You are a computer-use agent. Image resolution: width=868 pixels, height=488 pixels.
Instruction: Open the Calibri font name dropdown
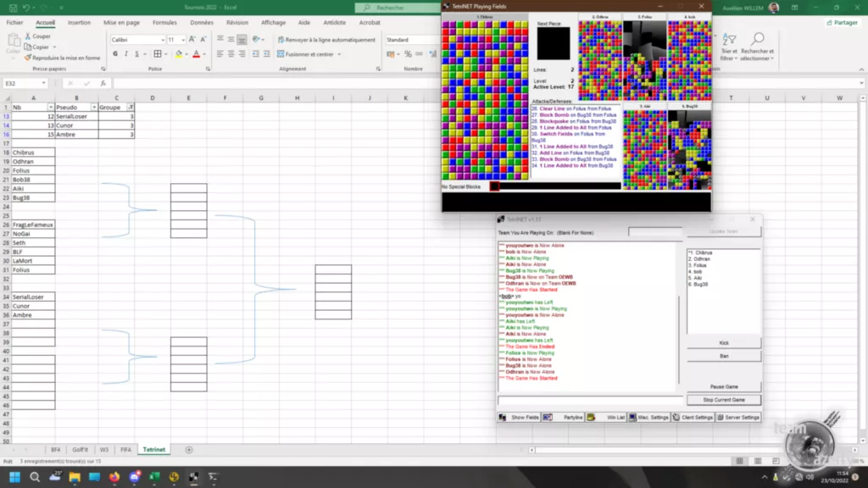click(x=163, y=40)
